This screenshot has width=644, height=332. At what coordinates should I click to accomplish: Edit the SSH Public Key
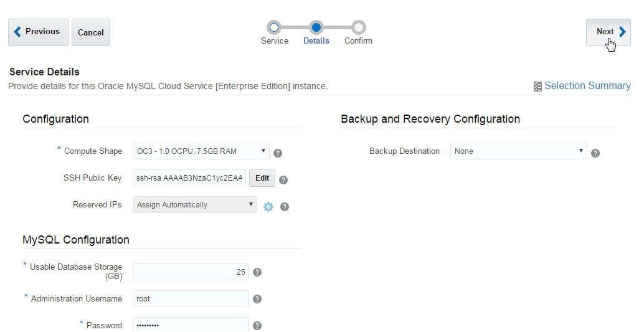pos(262,178)
